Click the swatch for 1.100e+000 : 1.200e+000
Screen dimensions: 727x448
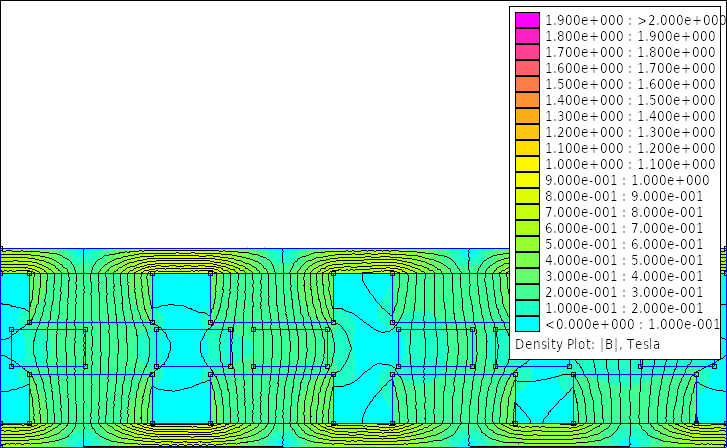(x=527, y=148)
